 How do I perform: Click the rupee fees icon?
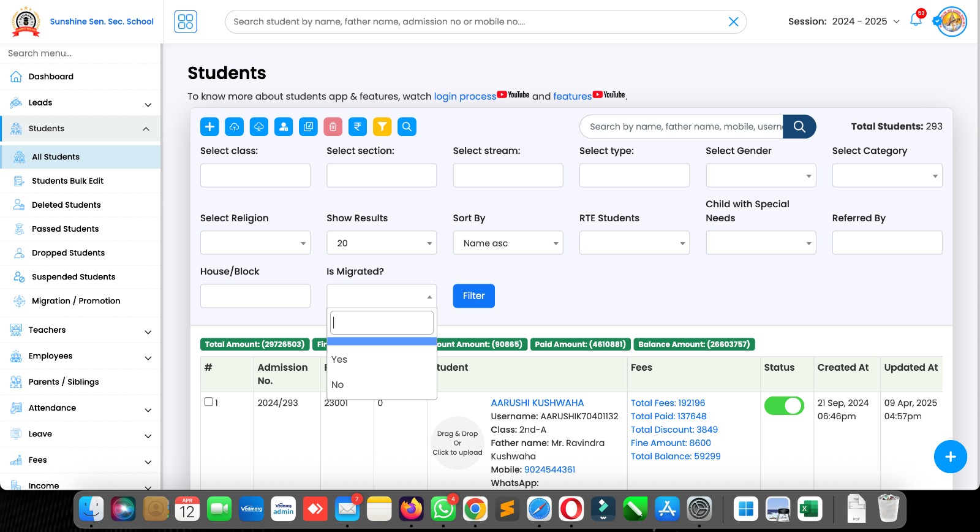(358, 127)
